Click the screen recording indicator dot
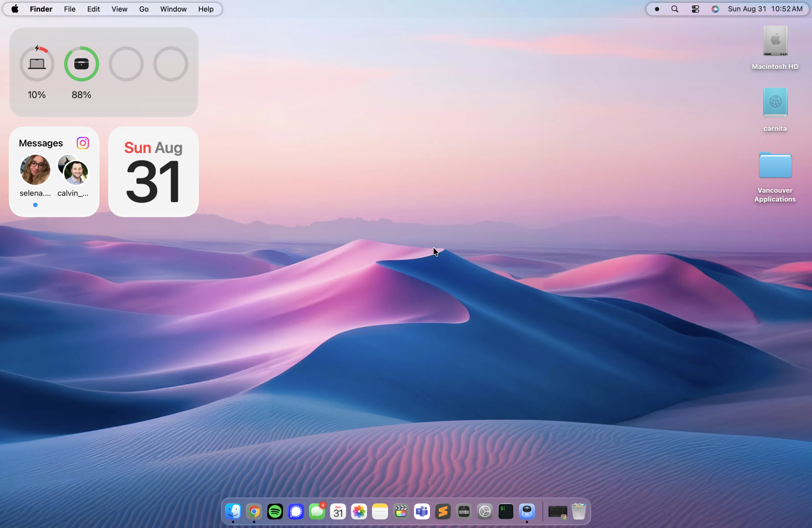This screenshot has height=528, width=812. (x=657, y=9)
